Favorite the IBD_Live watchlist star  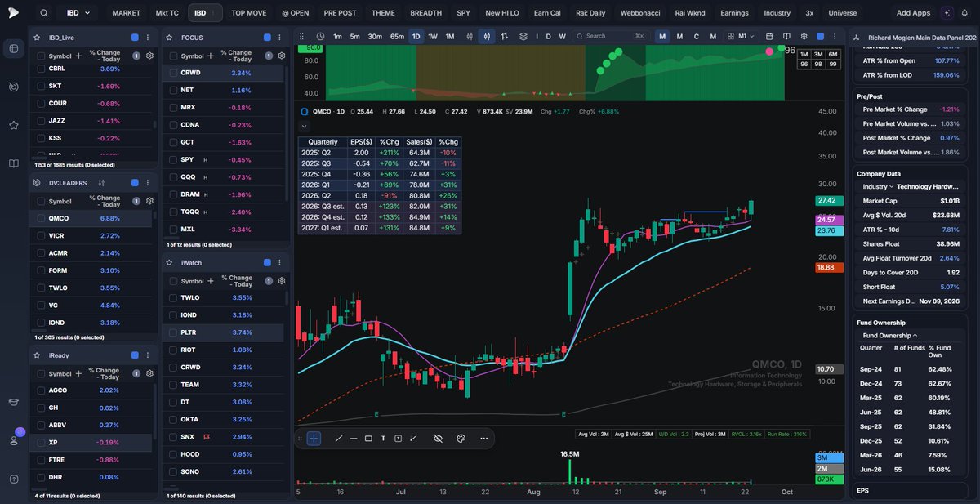(37, 38)
